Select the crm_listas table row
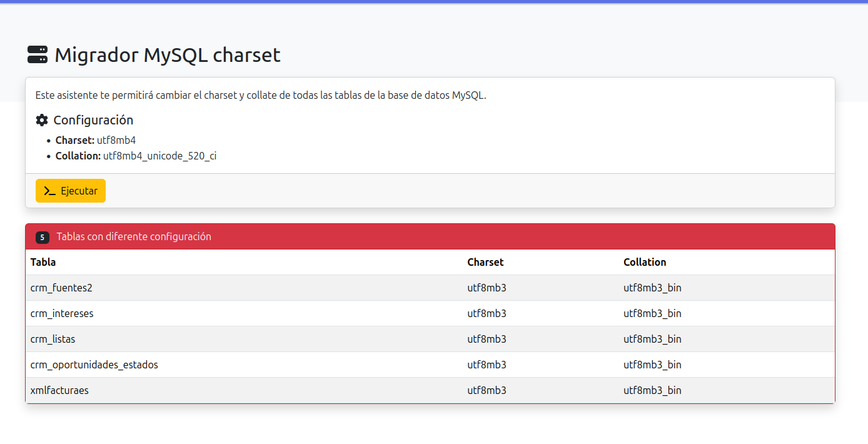This screenshot has width=868, height=444. click(x=53, y=339)
